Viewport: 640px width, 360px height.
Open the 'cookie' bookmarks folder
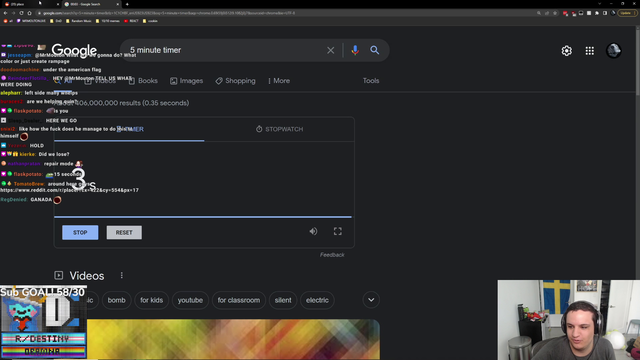pos(150,21)
